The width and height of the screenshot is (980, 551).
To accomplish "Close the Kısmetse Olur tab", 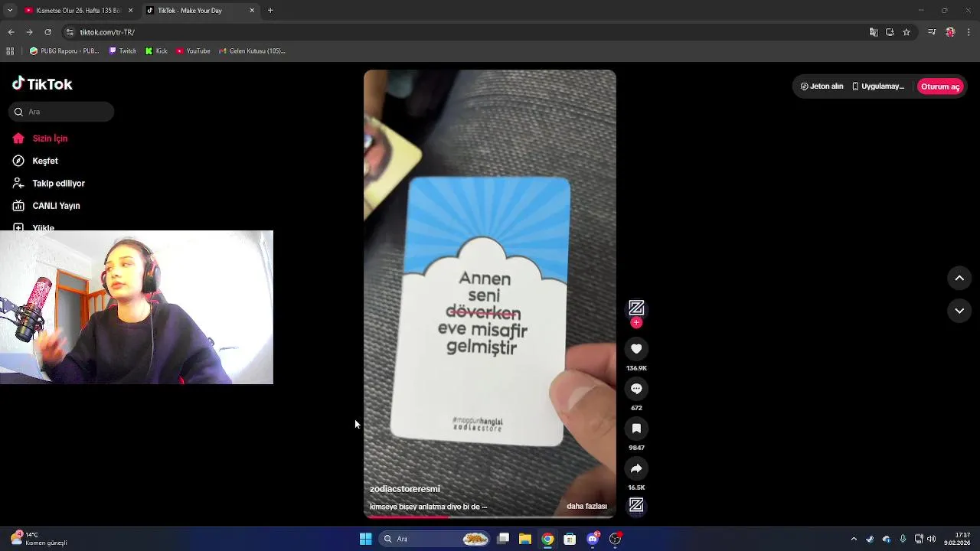I will (x=130, y=11).
